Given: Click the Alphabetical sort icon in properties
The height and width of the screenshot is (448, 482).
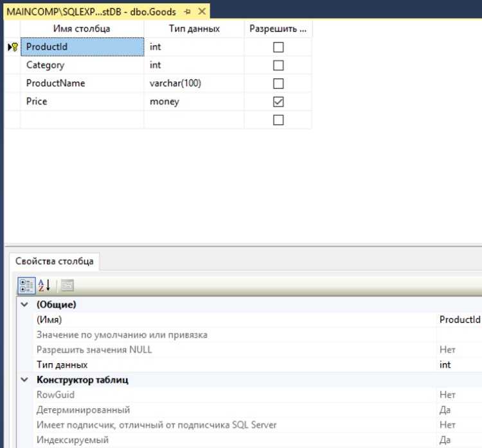Looking at the screenshot, I should tap(44, 285).
